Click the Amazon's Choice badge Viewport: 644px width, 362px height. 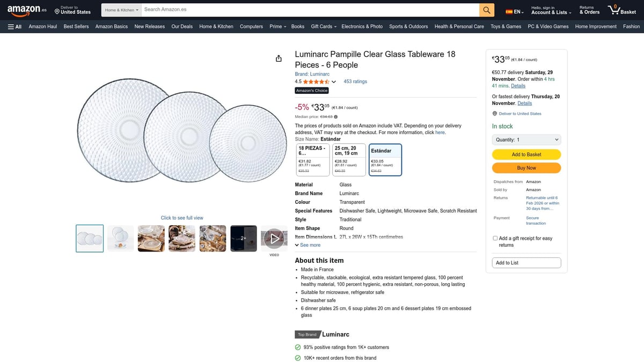point(311,90)
